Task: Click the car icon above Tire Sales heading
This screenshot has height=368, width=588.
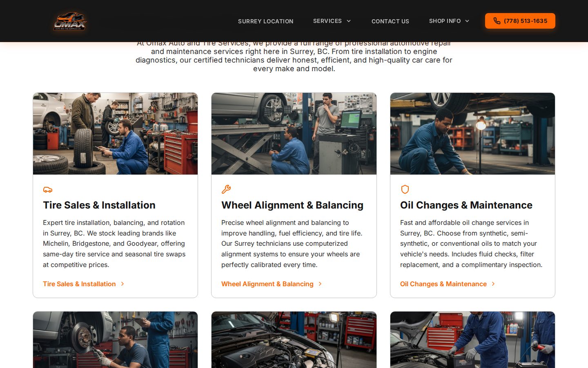Action: 48,190
